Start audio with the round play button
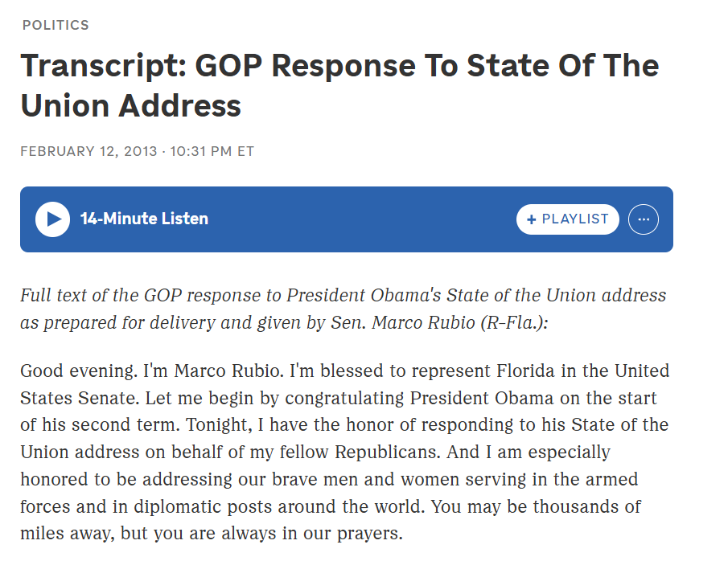This screenshot has width=728, height=561. coord(52,219)
